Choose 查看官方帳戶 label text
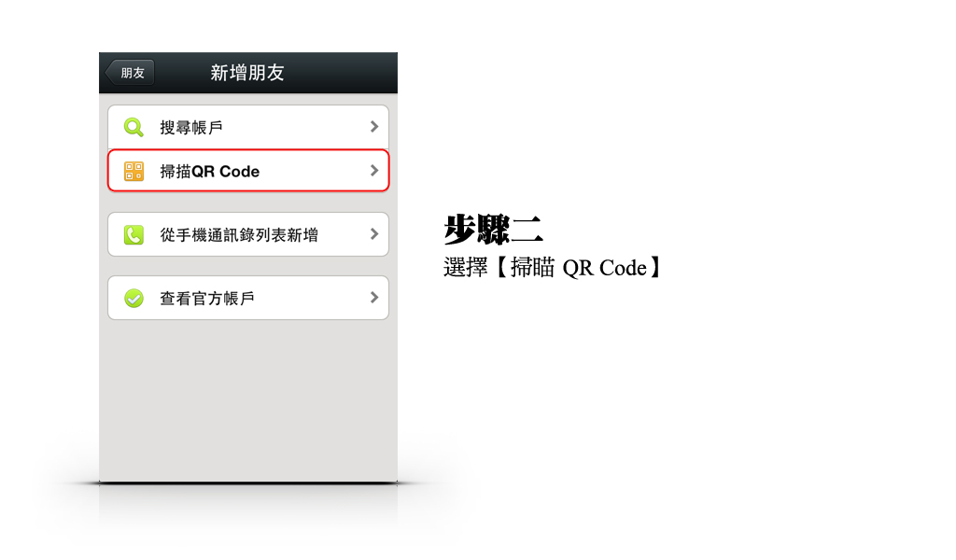This screenshot has width=956, height=560. (207, 298)
